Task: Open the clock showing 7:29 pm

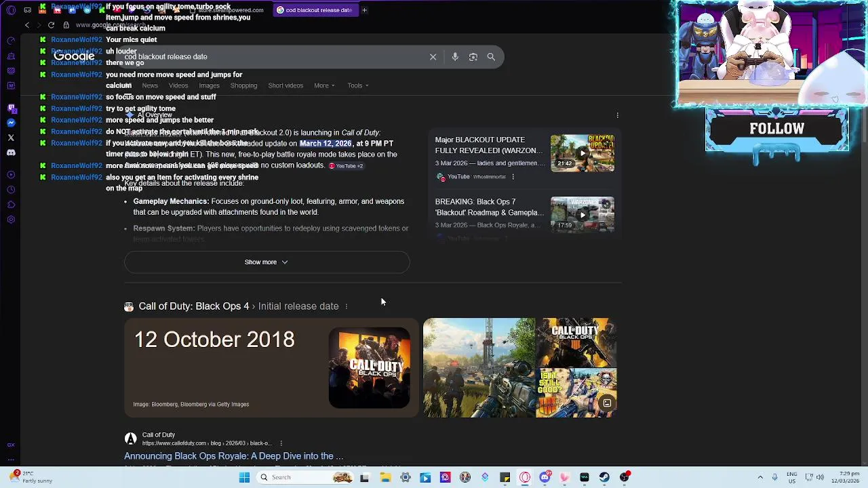Action: (845, 477)
